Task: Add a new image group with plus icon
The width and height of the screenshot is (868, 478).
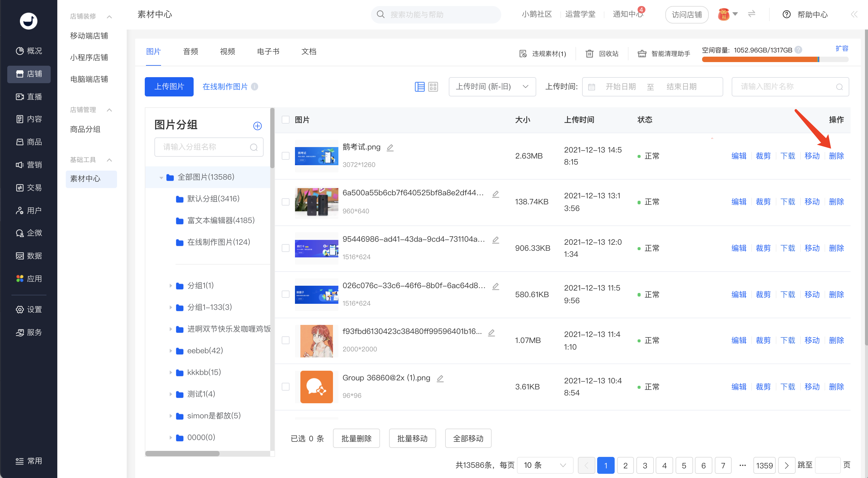Action: pyautogui.click(x=258, y=126)
